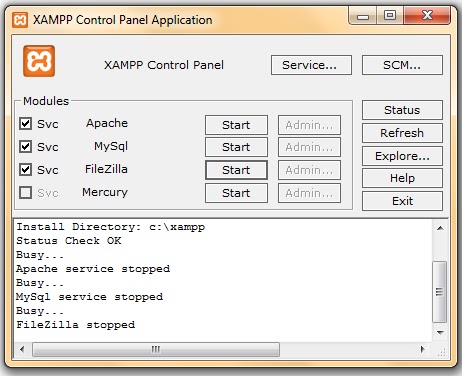Click the Mercury module label

105,192
